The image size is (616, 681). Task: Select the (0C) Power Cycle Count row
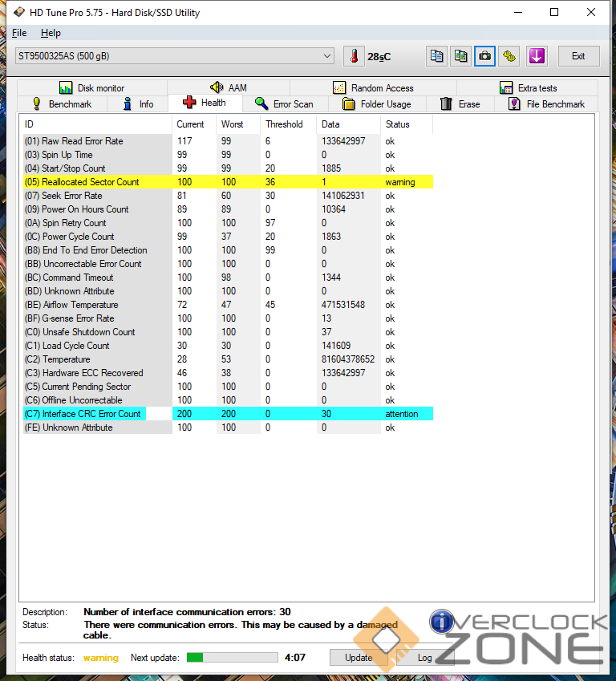click(x=228, y=237)
